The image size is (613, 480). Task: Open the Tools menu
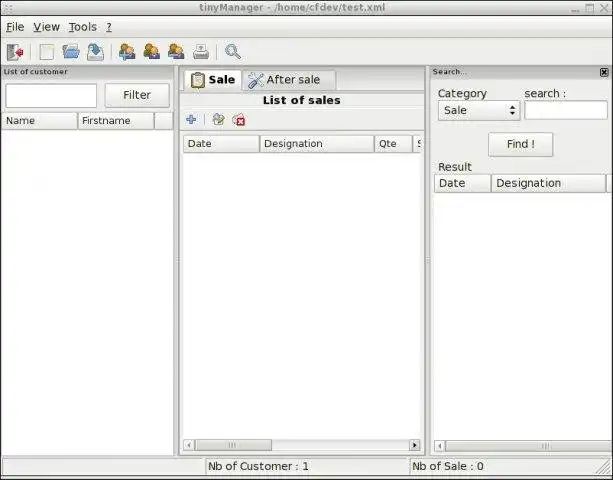point(83,27)
